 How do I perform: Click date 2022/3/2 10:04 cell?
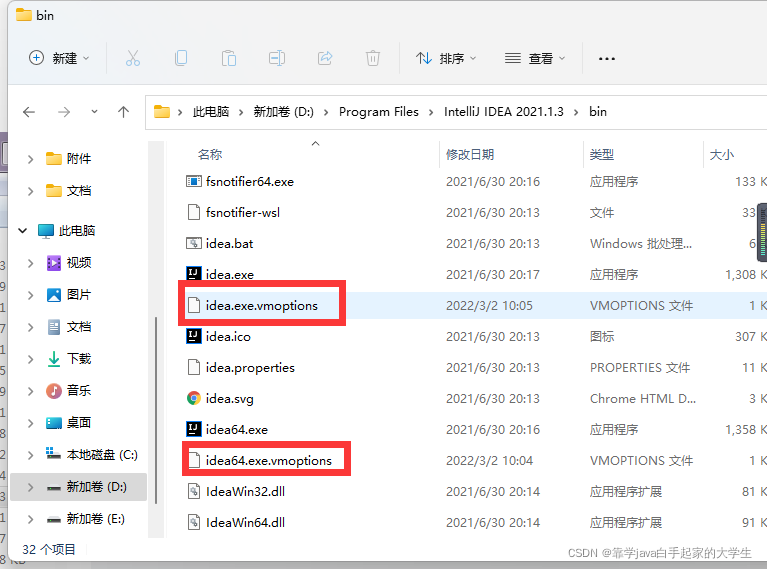[489, 460]
